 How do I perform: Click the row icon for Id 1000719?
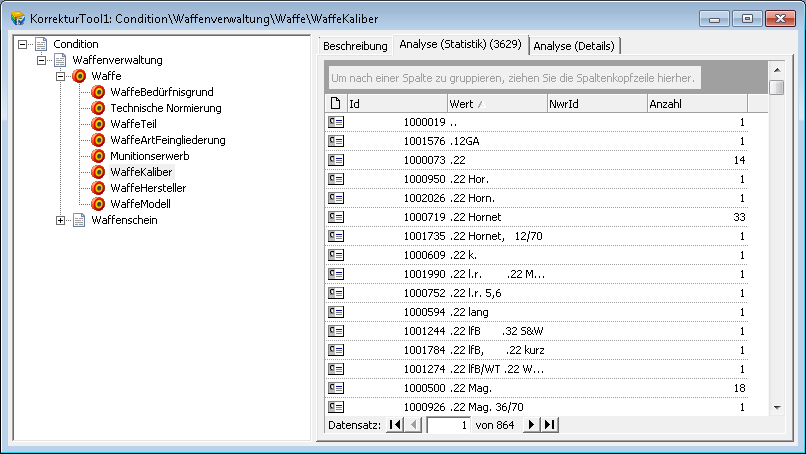click(x=336, y=217)
